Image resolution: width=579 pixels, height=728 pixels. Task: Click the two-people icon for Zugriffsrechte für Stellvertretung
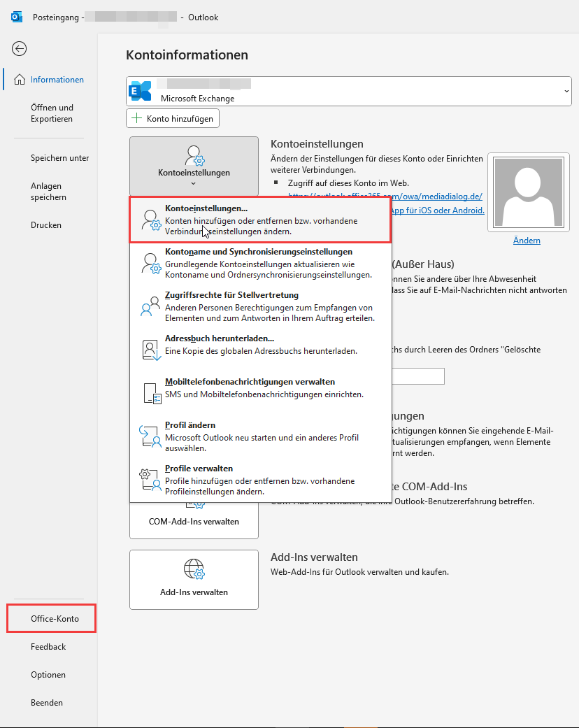click(150, 306)
